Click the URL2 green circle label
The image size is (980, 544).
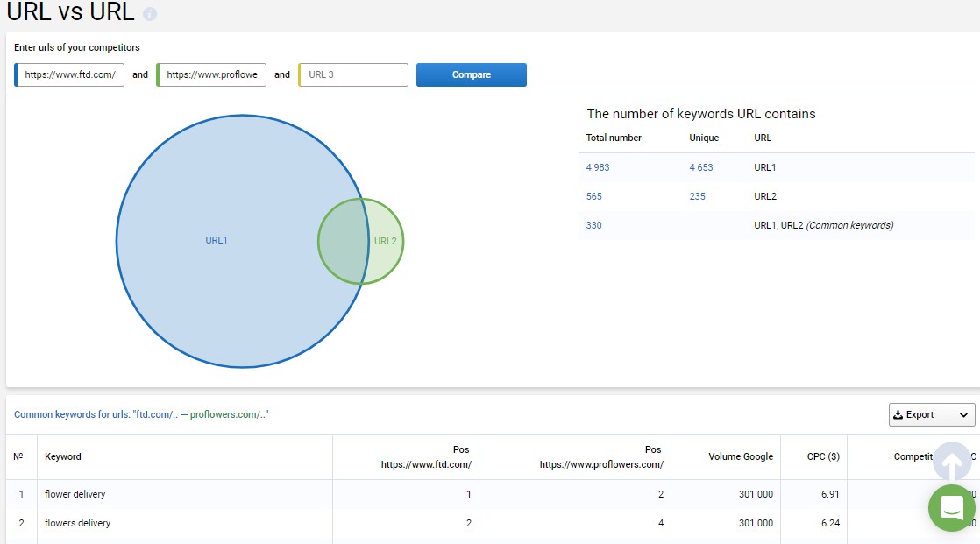385,241
